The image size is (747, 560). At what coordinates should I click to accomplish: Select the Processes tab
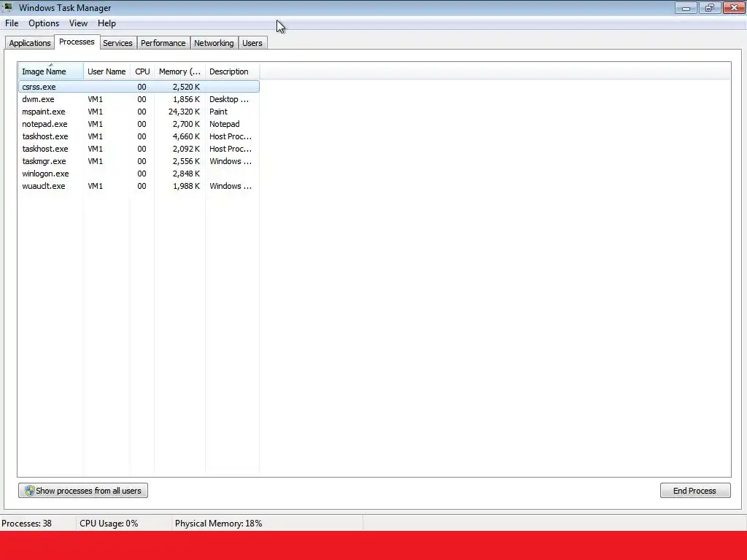(x=77, y=42)
